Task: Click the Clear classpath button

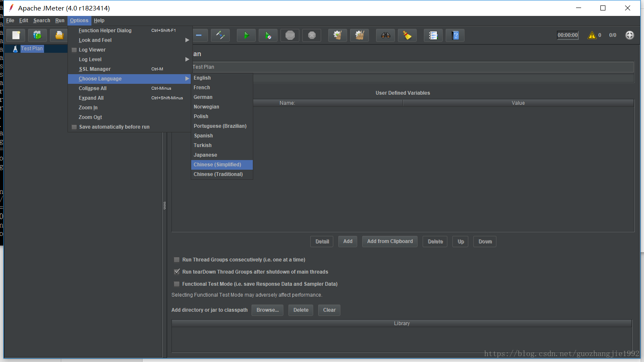Action: [x=330, y=310]
